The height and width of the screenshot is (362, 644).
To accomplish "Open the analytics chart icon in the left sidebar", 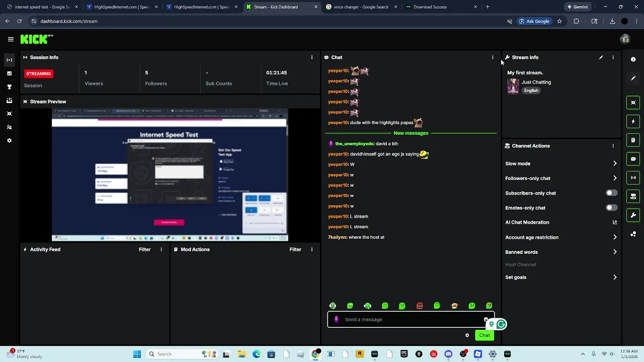I will click(9, 73).
